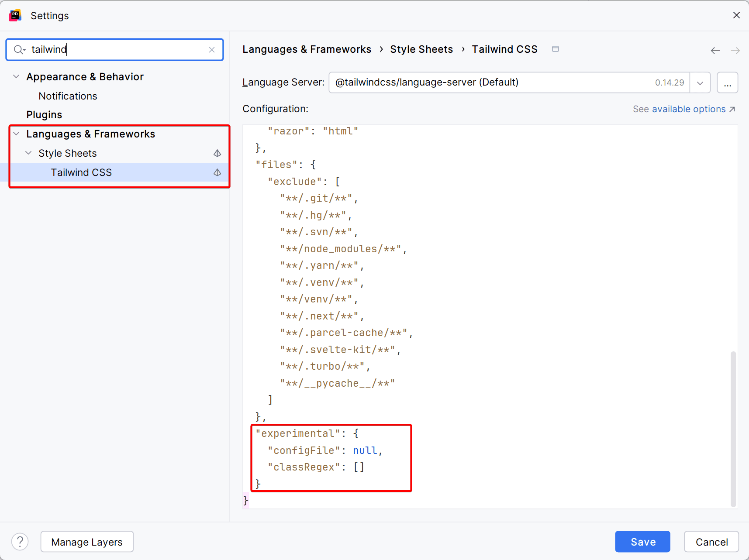
Task: Select Tailwind CSS in the settings tree
Action: (x=81, y=172)
